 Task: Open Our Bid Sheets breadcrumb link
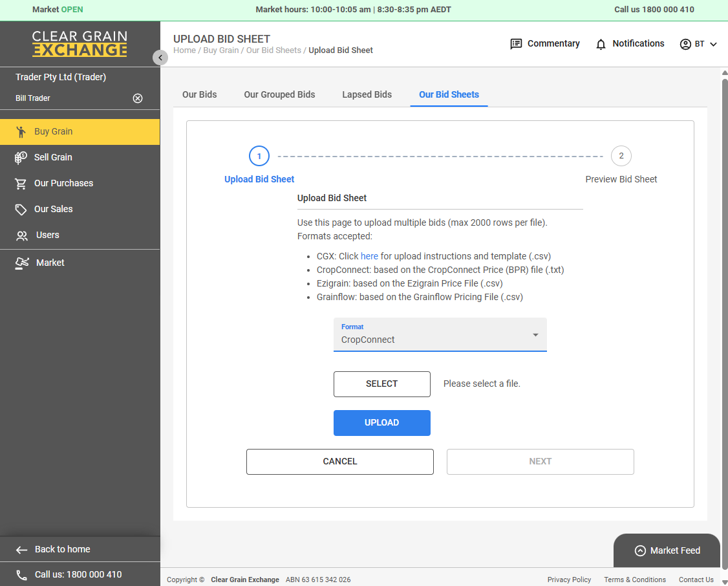click(273, 50)
